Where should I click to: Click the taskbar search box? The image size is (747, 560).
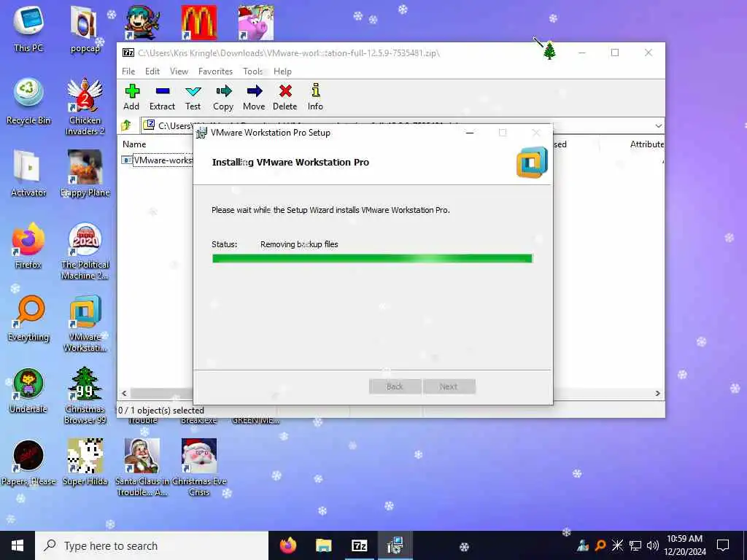click(x=152, y=545)
